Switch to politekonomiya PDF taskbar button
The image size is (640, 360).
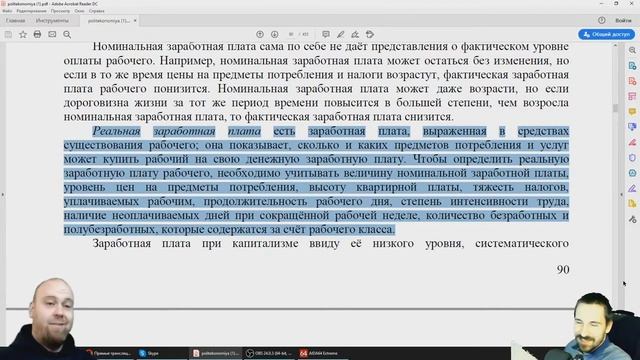pos(216,353)
